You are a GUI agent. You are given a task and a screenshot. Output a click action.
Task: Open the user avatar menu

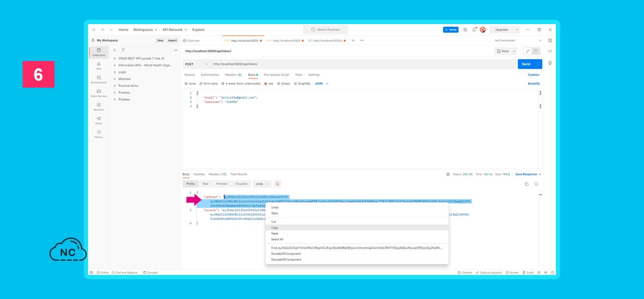click(483, 30)
